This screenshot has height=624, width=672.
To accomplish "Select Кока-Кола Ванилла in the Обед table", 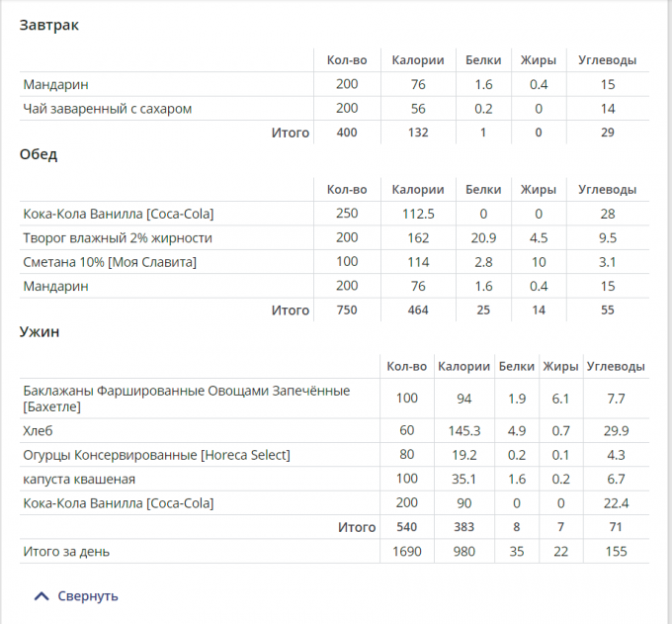I will tap(119, 214).
